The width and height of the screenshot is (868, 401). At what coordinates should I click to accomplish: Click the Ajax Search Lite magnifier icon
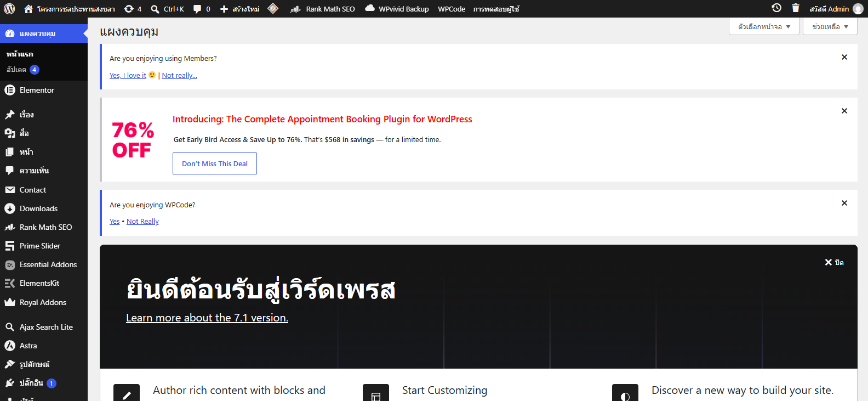click(x=10, y=327)
